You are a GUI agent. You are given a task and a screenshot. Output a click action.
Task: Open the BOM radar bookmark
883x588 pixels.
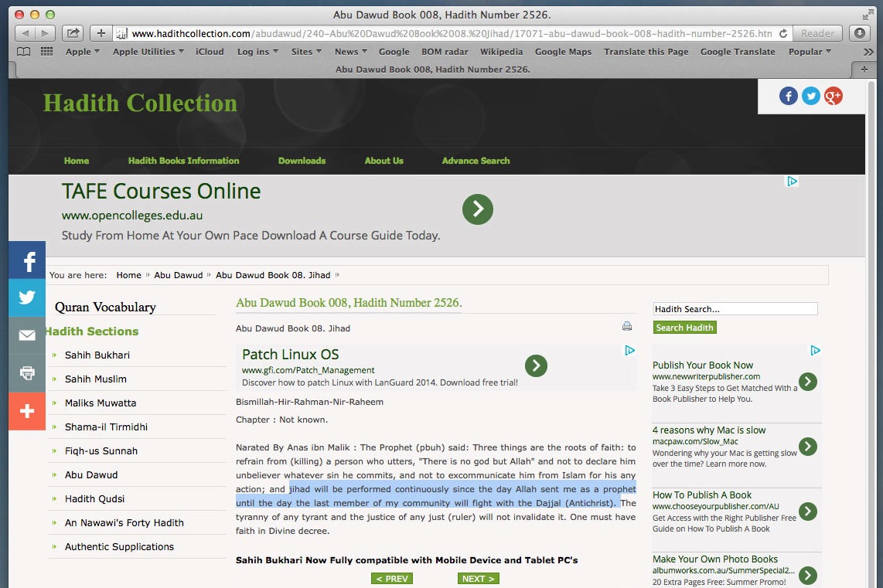445,52
